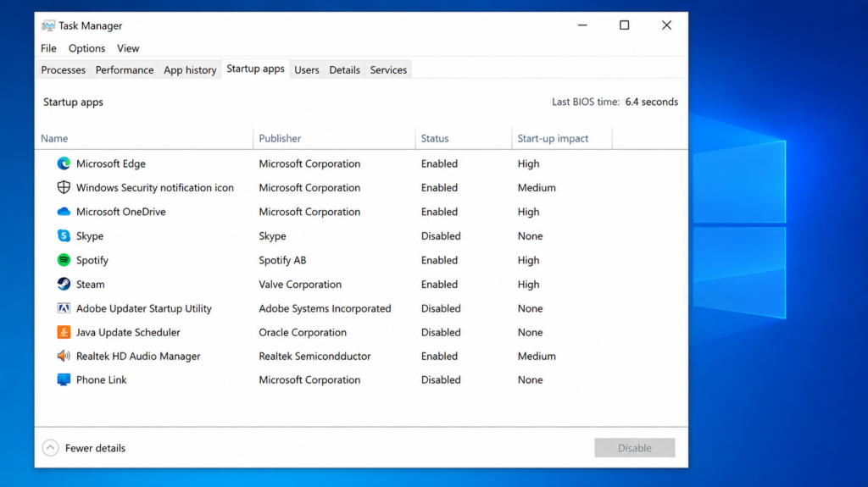Image resolution: width=868 pixels, height=487 pixels.
Task: Click the Disable button
Action: tap(635, 448)
